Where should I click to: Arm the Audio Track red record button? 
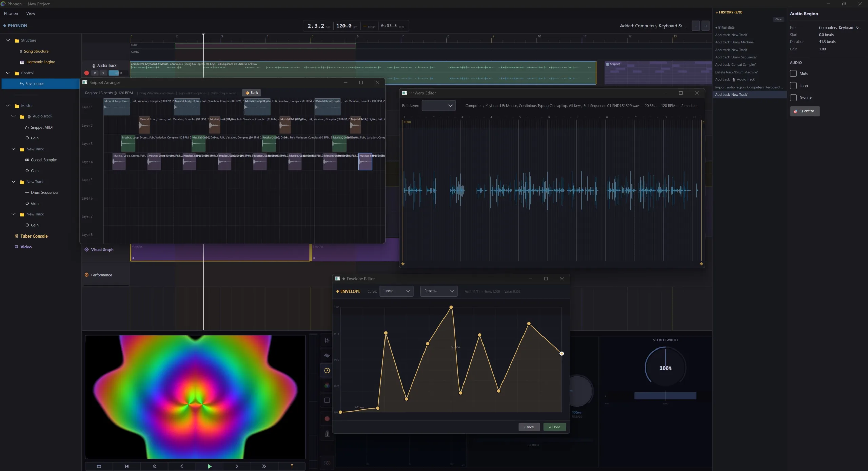[x=87, y=73]
